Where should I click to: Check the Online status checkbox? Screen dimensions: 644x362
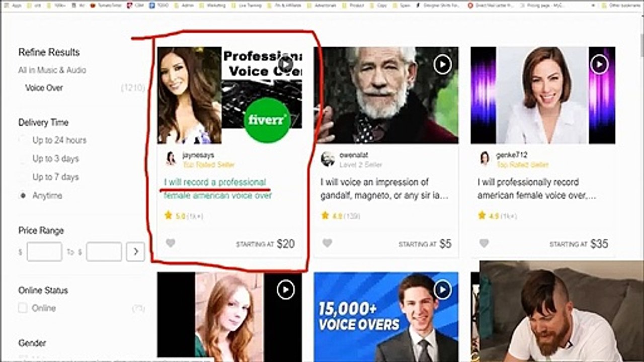click(23, 308)
